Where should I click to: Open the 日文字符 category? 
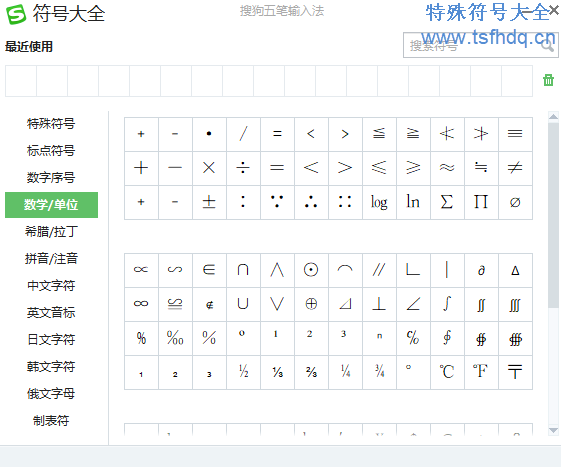pos(51,340)
